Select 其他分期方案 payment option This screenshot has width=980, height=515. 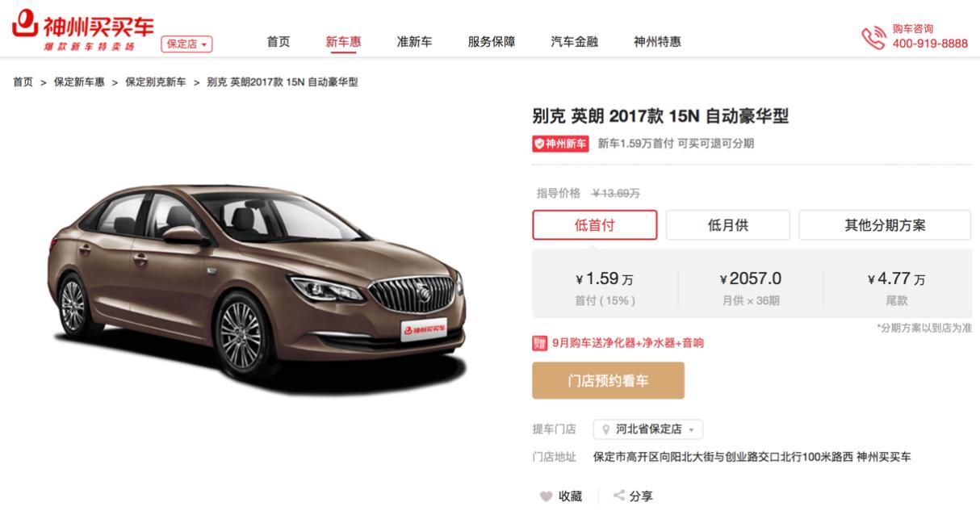(x=885, y=225)
